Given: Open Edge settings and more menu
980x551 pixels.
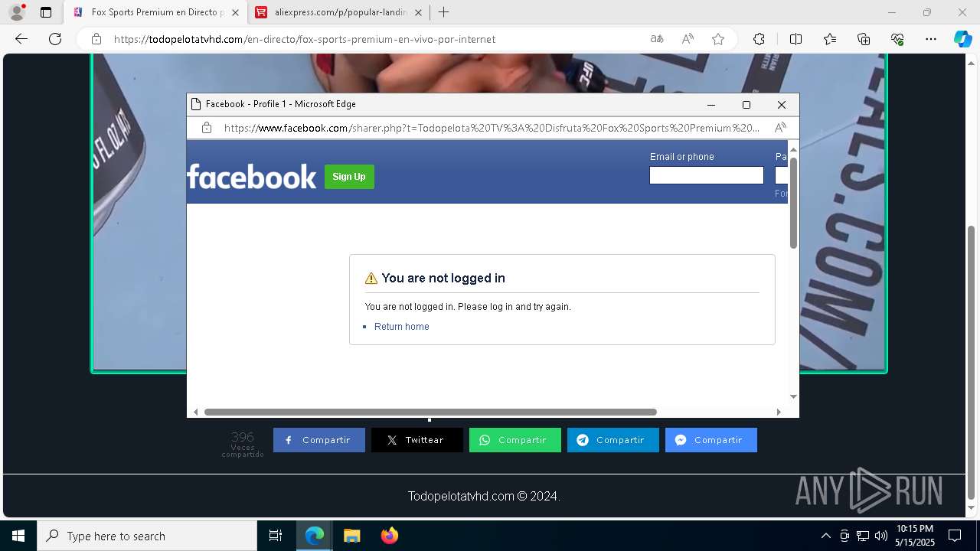Looking at the screenshot, I should click(x=931, y=39).
